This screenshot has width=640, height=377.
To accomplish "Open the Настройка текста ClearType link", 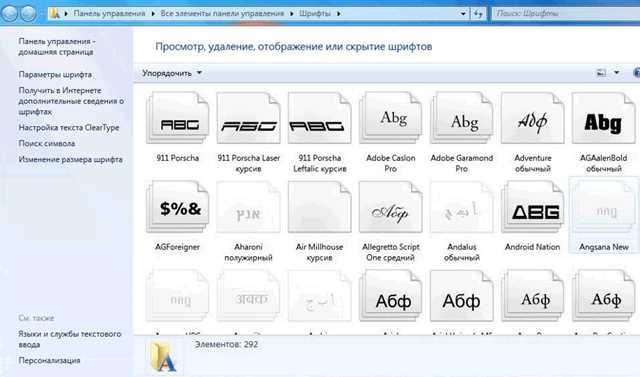I will [69, 127].
